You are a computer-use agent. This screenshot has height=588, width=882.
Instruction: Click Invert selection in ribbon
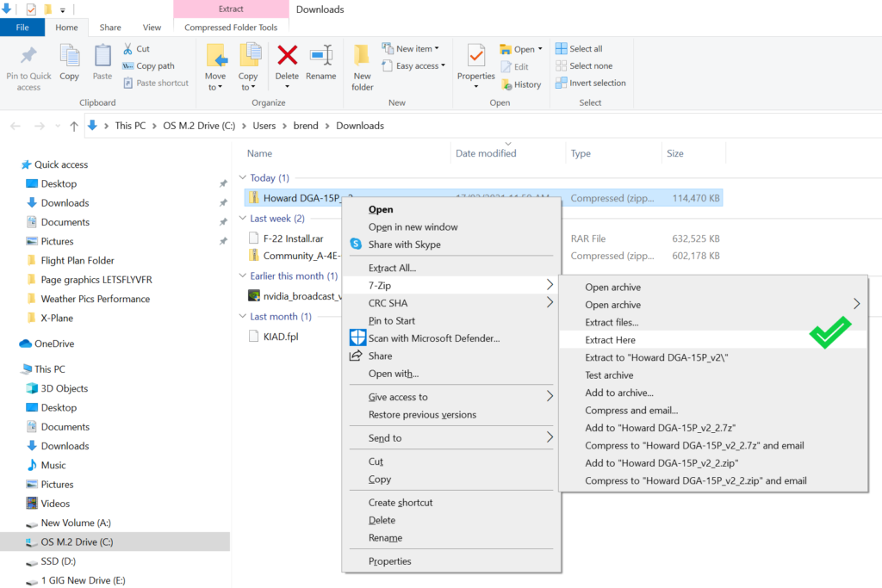[x=591, y=84]
